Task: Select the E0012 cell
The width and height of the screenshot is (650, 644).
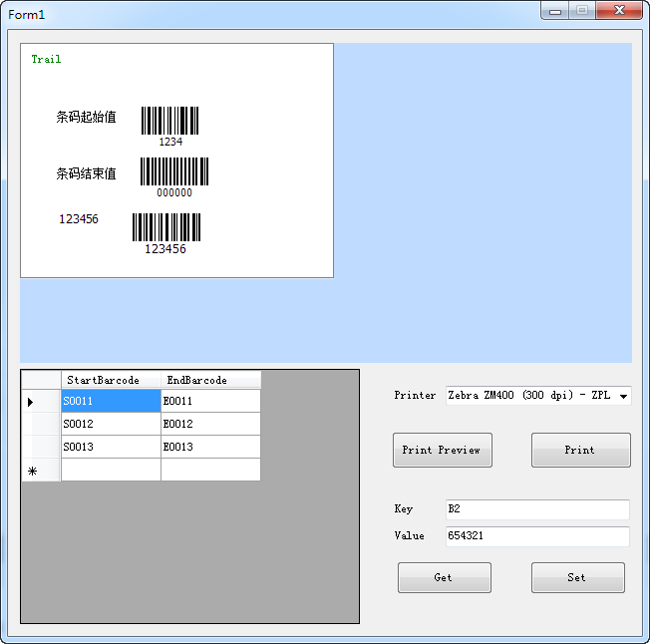Action: (x=210, y=424)
